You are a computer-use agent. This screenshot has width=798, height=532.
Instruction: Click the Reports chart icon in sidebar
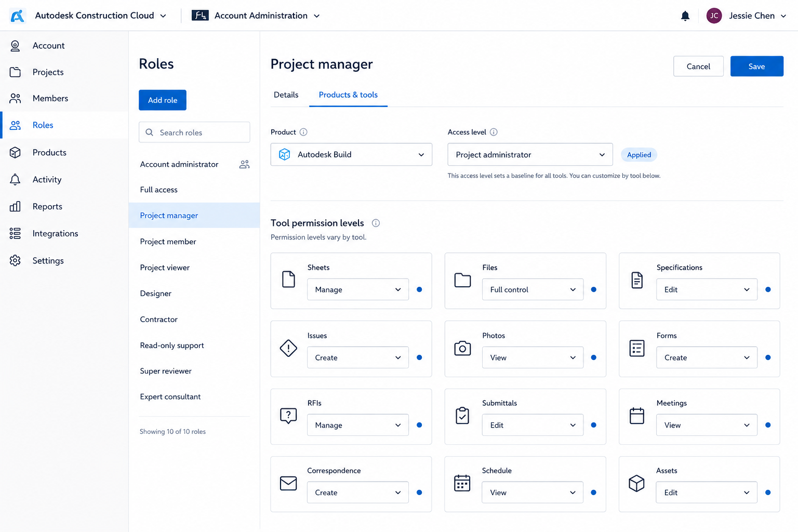coord(15,206)
